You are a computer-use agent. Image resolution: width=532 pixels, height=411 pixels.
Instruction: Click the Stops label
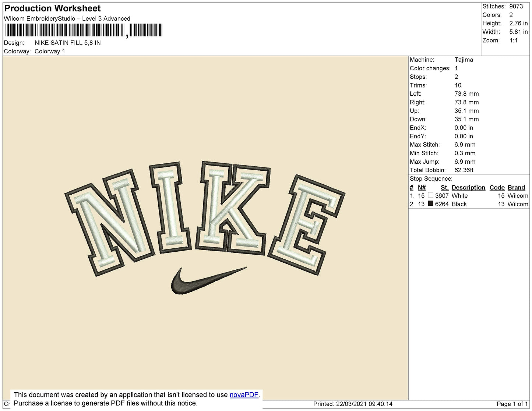(x=418, y=77)
